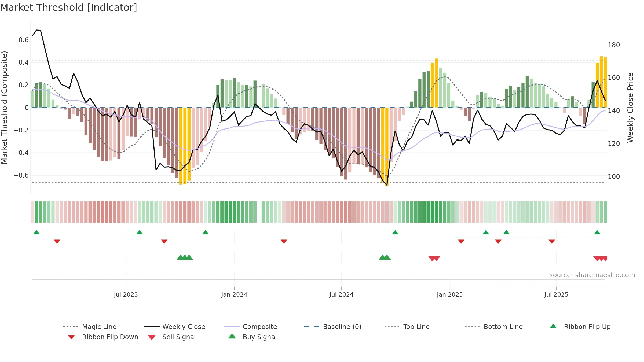Toggle the Buy Signal legend entry

[x=252, y=337]
